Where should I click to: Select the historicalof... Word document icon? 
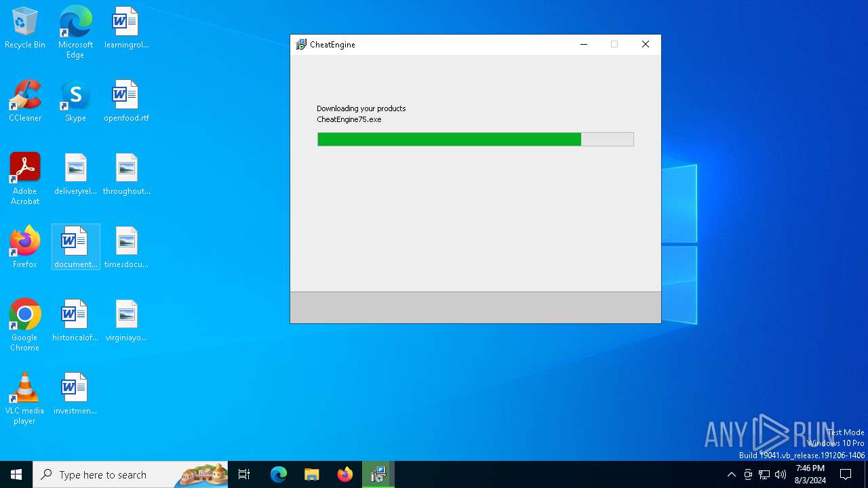[75, 321]
